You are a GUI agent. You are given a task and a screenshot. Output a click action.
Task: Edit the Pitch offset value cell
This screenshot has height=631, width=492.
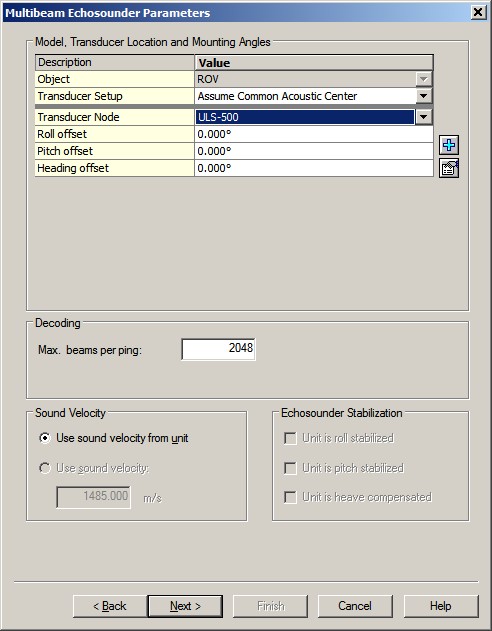click(314, 151)
